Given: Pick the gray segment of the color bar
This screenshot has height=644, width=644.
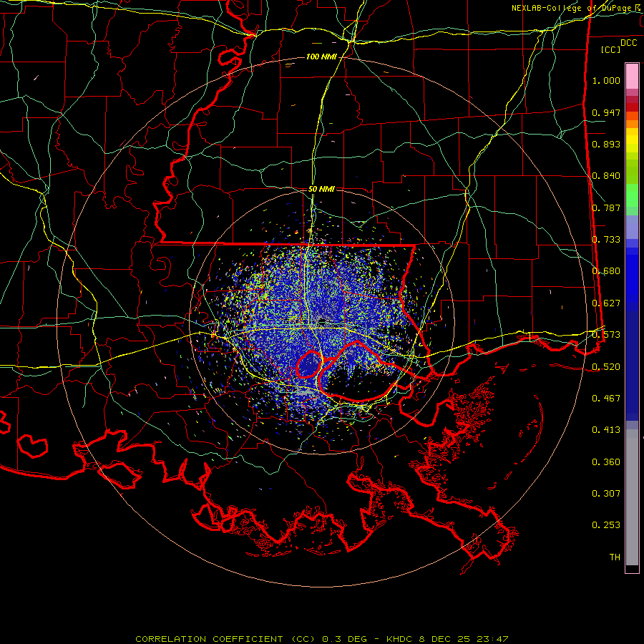Looking at the screenshot, I should [632, 497].
